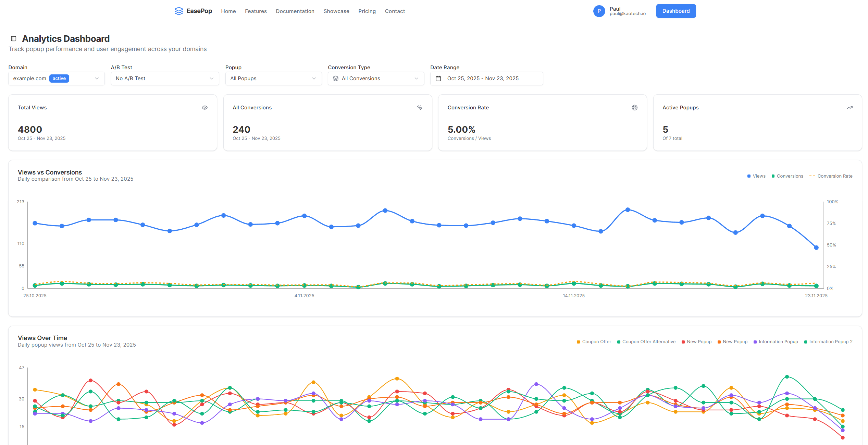The height and width of the screenshot is (445, 868).
Task: Click the calendar icon in Date Range field
Action: 438,78
